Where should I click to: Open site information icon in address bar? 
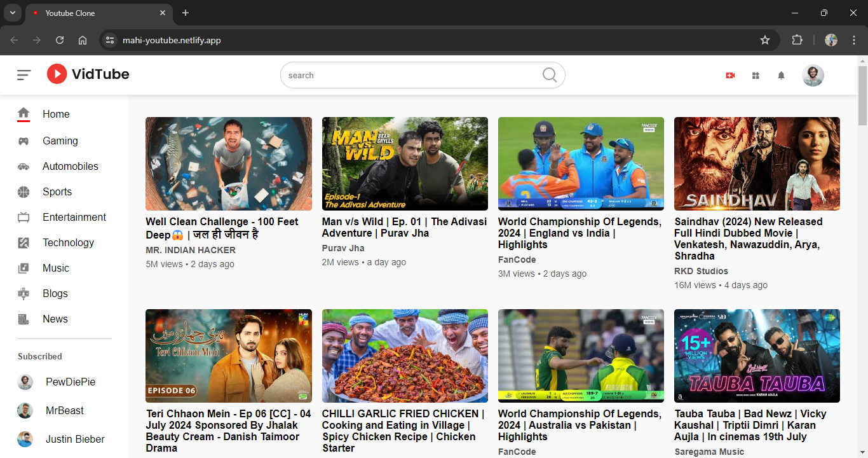point(110,40)
